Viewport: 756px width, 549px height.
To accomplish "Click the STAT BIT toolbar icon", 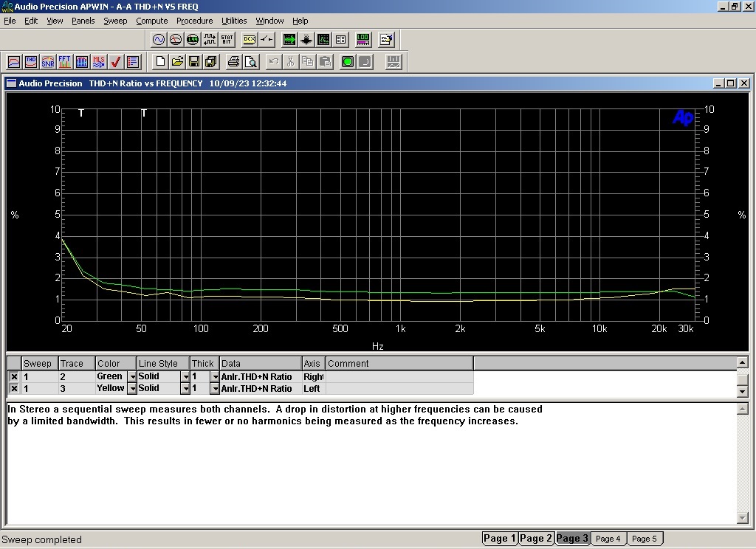I will pos(227,39).
